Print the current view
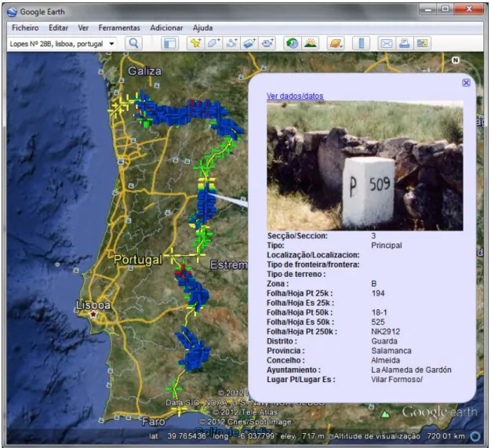 pos(404,43)
